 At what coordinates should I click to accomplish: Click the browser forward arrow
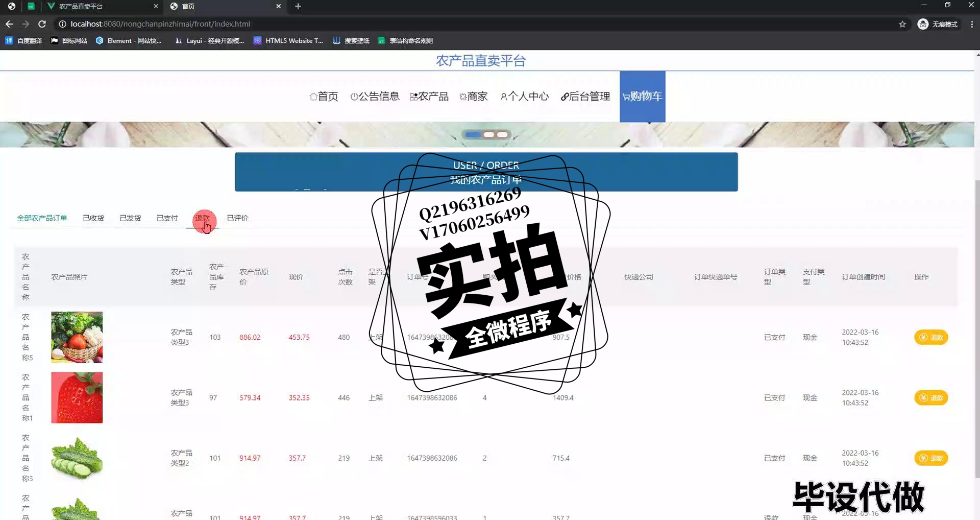26,24
